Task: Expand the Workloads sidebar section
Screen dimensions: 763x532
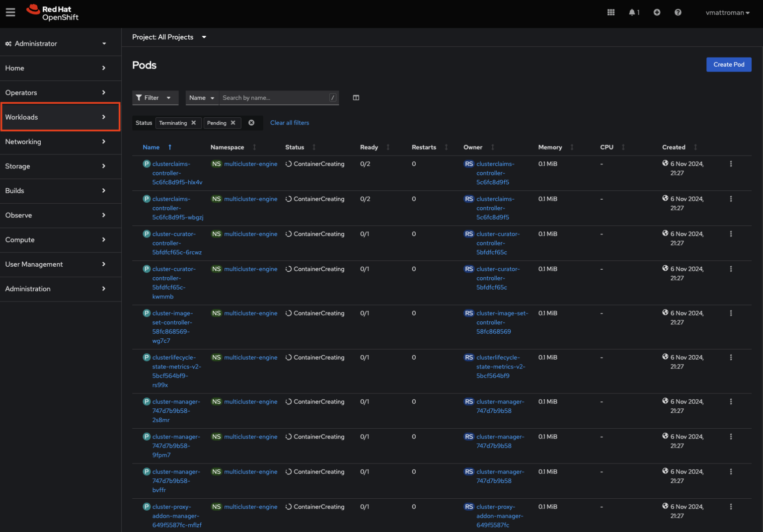Action: point(60,117)
